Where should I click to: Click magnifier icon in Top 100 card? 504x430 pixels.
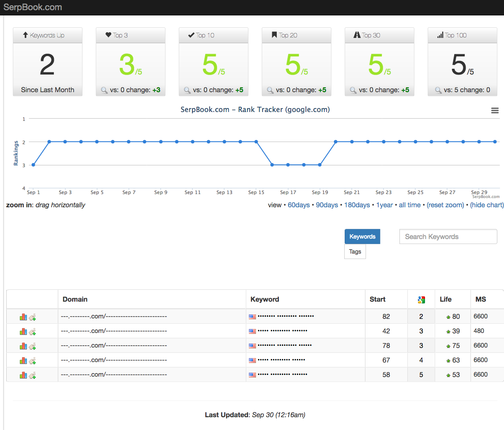[438, 90]
